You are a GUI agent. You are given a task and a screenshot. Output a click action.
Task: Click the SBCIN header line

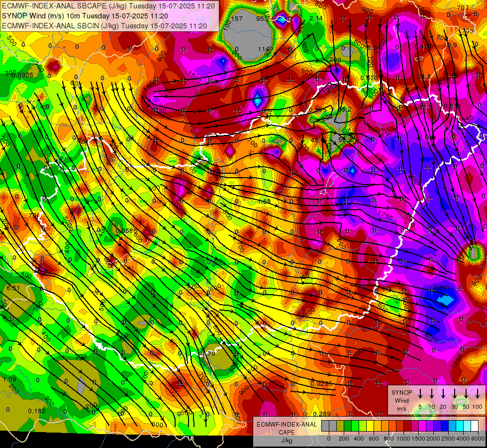(x=104, y=26)
